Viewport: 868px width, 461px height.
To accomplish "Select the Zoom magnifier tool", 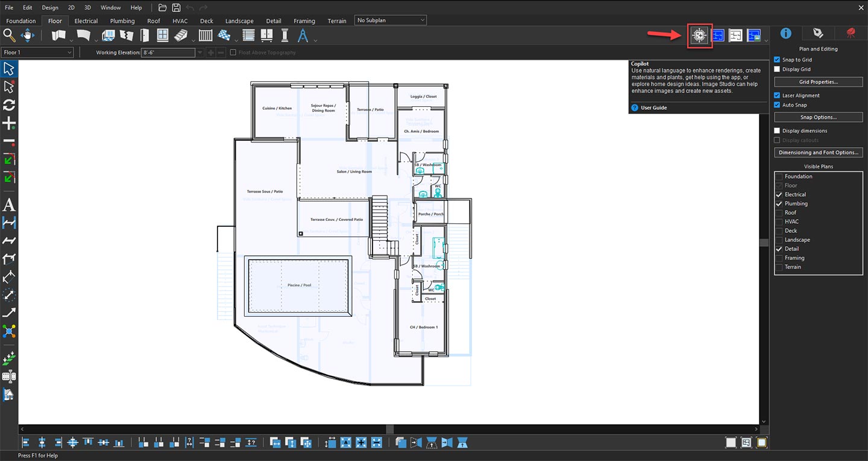I will click(10, 36).
